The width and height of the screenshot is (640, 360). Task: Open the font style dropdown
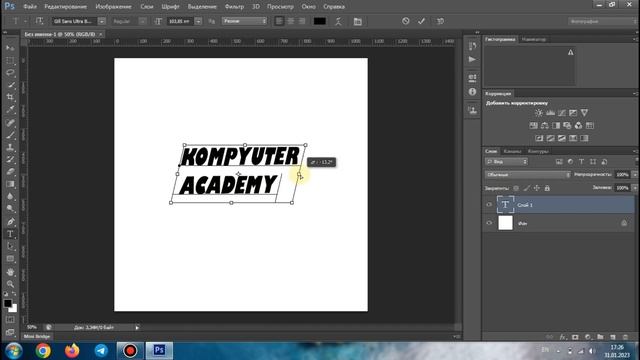coord(142,21)
